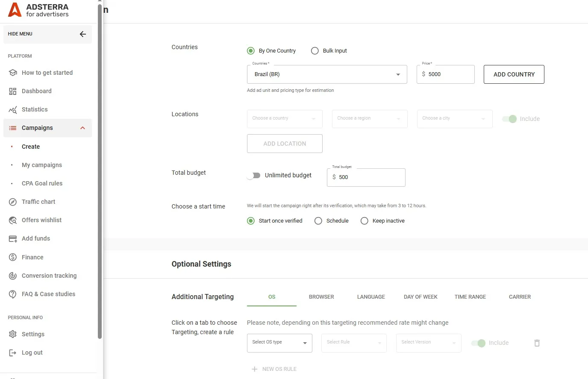588x379 pixels.
Task: Click the Settings gear icon
Action: (x=13, y=334)
